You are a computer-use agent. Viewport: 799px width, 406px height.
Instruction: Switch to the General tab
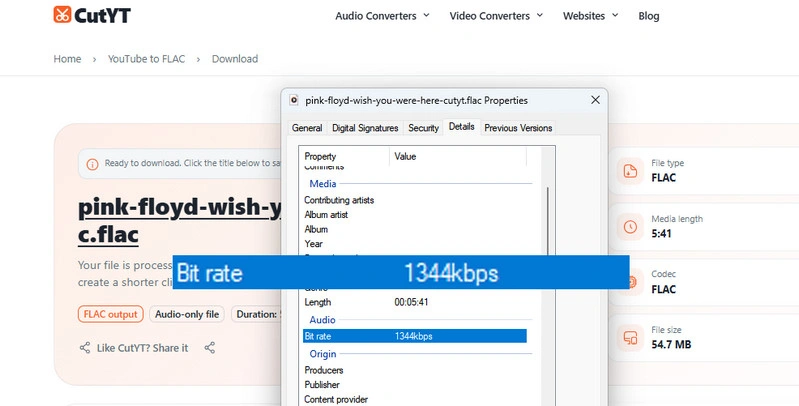click(307, 128)
